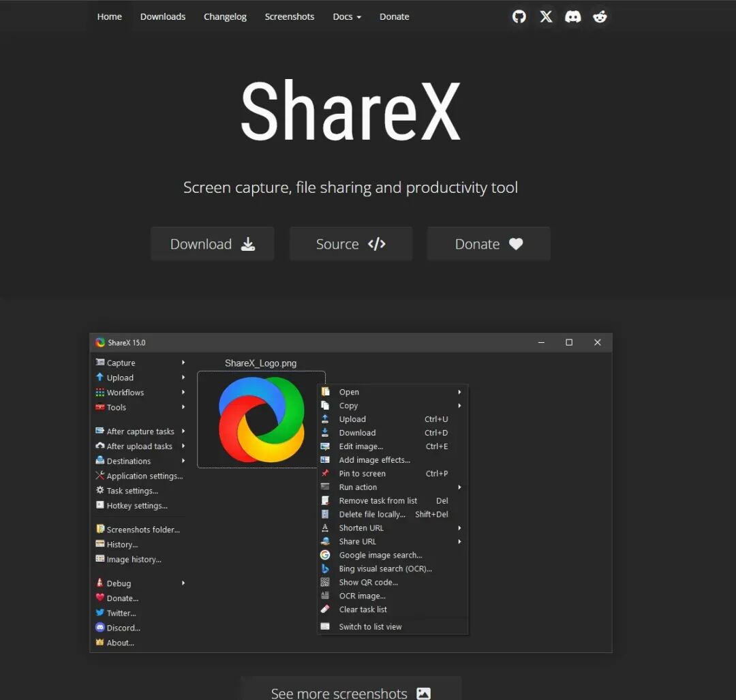The image size is (736, 700).
Task: Select the ShareX_Logo.png thumbnail
Action: 261,419
